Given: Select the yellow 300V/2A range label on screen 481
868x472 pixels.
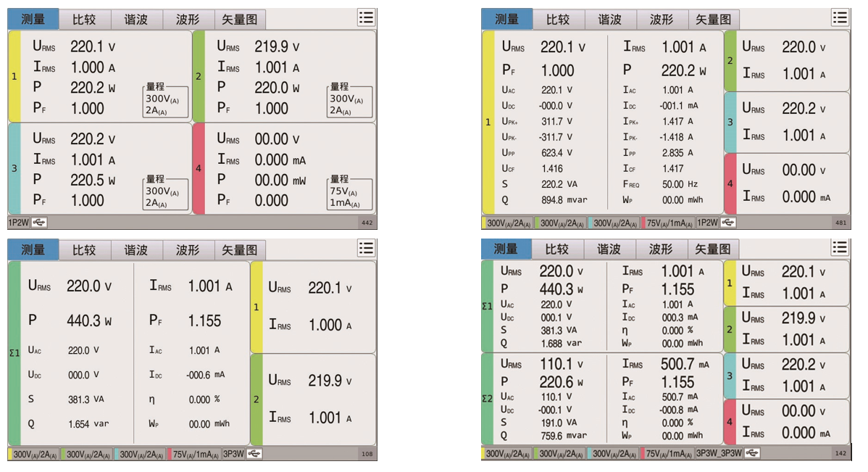Looking at the screenshot, I should pos(507,223).
